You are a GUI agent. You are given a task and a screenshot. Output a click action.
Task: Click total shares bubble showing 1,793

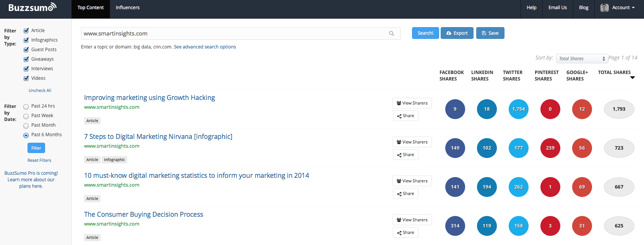click(619, 109)
